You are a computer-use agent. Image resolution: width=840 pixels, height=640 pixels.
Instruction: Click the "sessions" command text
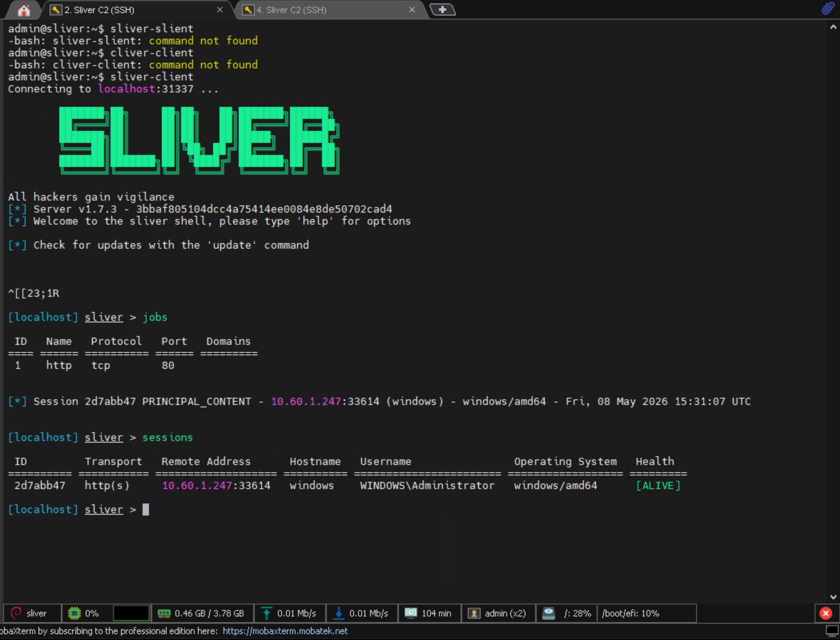pos(168,438)
